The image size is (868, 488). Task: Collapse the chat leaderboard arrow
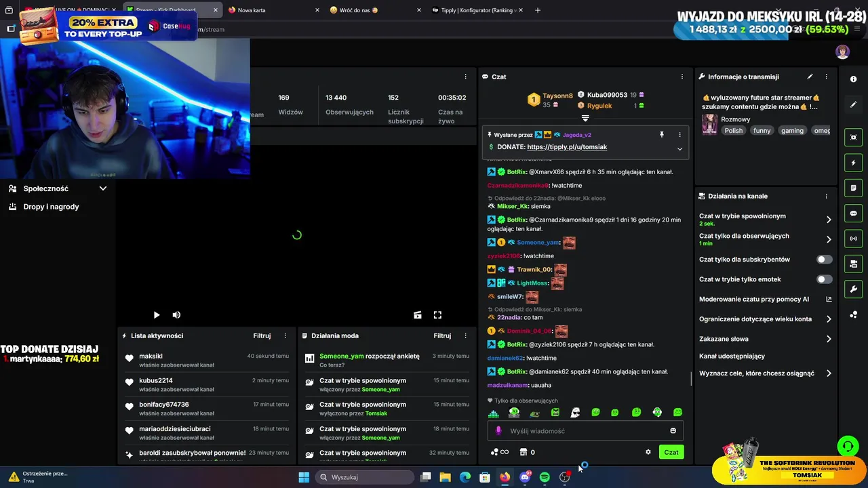(x=585, y=119)
